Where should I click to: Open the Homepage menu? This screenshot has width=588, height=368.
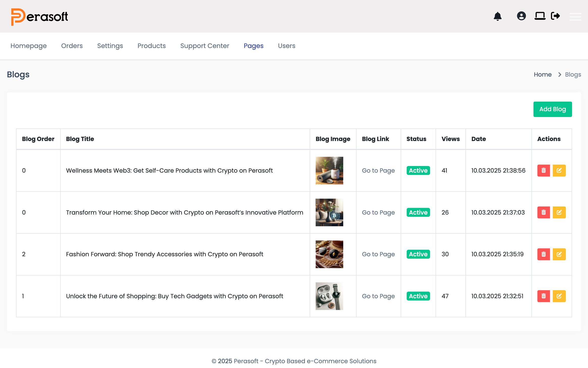pyautogui.click(x=29, y=46)
